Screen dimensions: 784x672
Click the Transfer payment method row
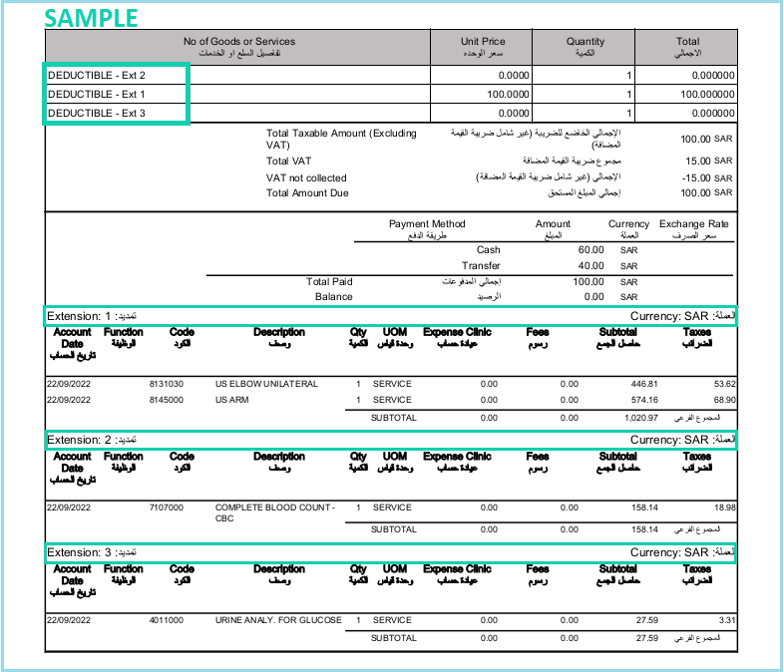(544, 266)
